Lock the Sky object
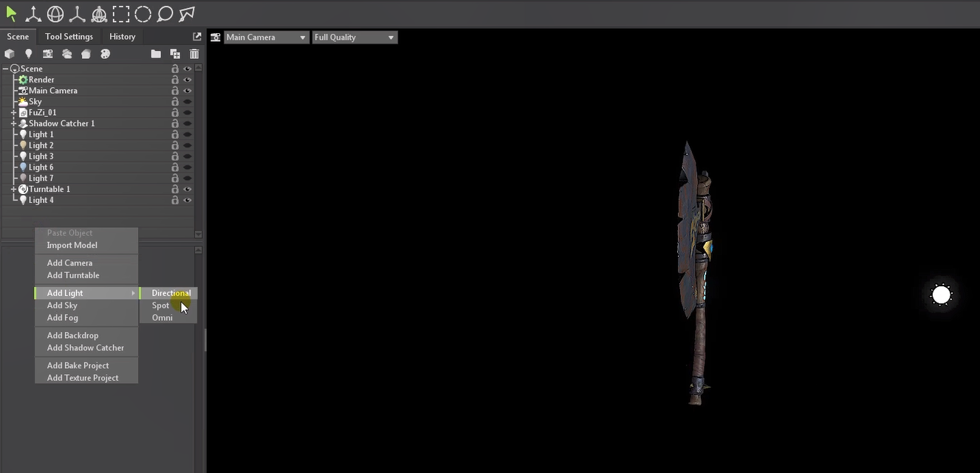Image resolution: width=980 pixels, height=473 pixels. (175, 101)
